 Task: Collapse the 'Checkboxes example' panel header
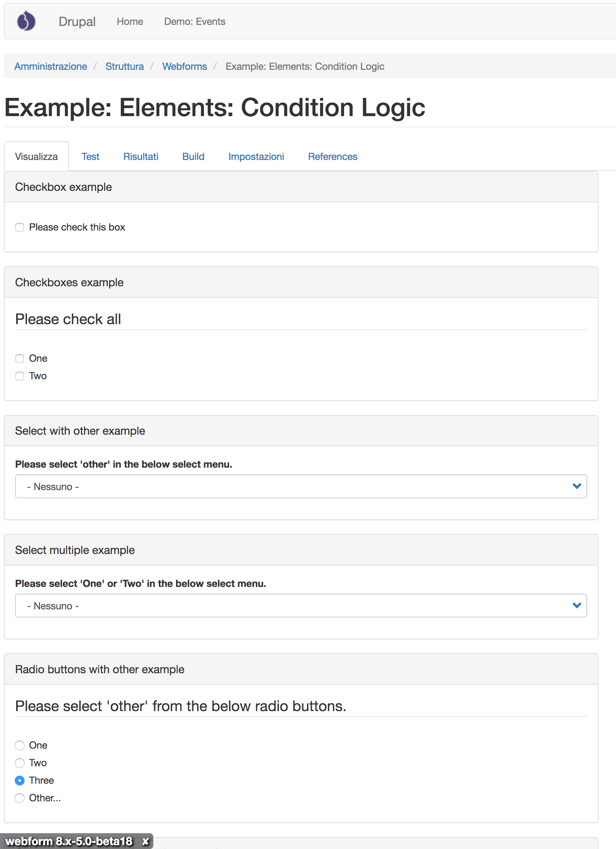tap(301, 282)
